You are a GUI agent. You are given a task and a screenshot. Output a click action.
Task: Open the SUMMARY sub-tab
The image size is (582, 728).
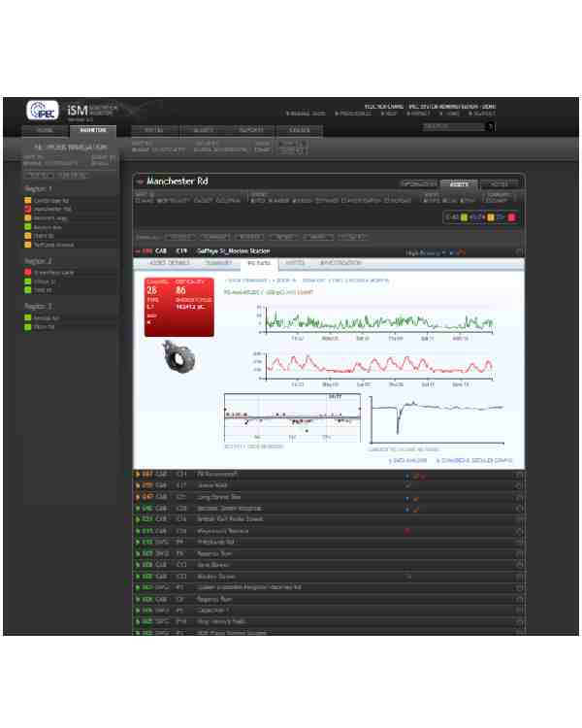pos(217,263)
